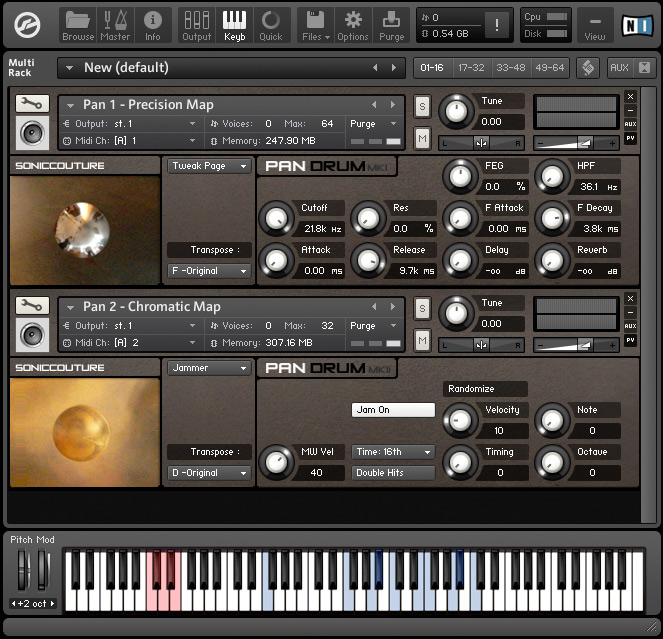Open Pan 2 Jammer page dropdown
The height and width of the screenshot is (639, 663).
point(209,368)
